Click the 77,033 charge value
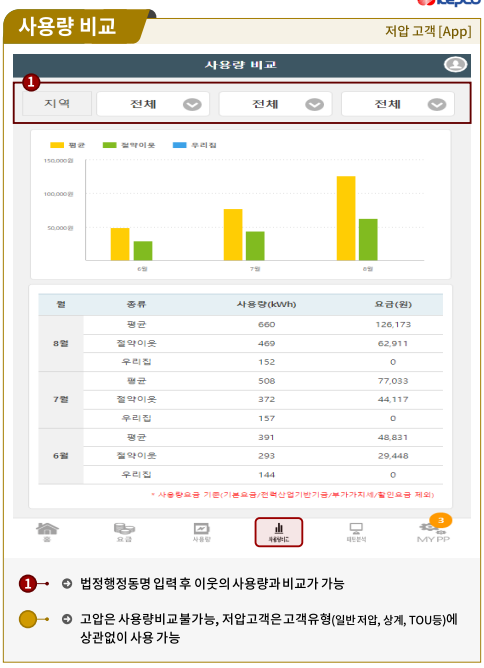484x668 pixels. point(393,381)
